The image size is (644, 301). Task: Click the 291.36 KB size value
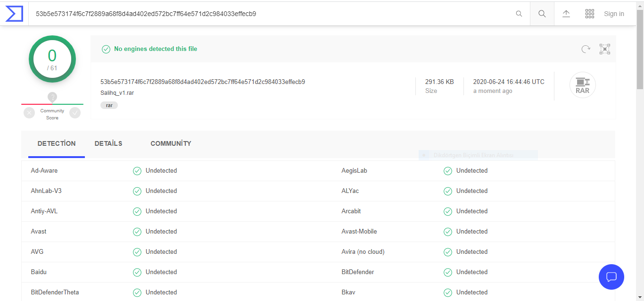coord(439,82)
